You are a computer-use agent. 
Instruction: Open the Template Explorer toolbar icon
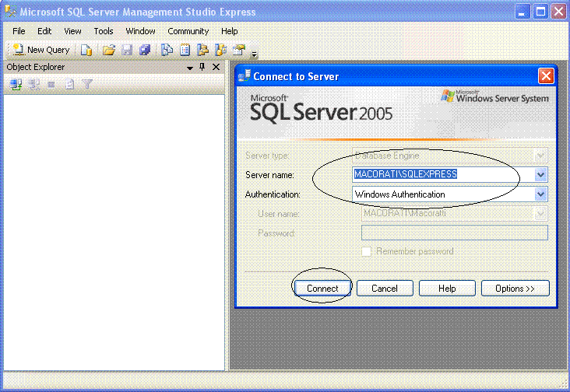[x=220, y=50]
